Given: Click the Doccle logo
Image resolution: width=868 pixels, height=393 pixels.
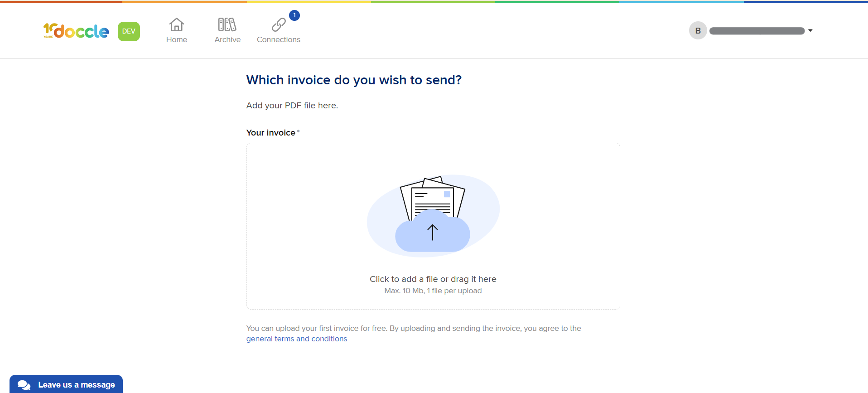Looking at the screenshot, I should click(x=76, y=31).
